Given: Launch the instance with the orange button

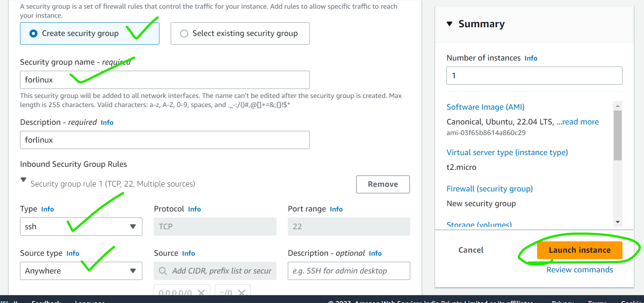Looking at the screenshot, I should [x=580, y=250].
